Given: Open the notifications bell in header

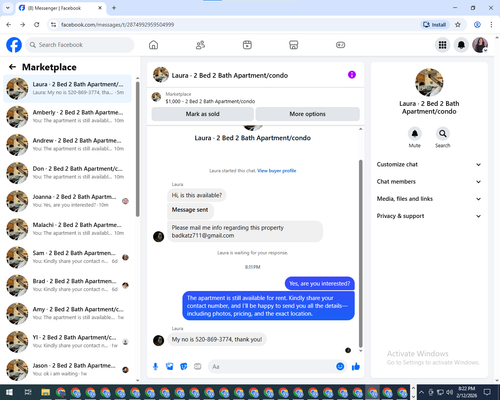Looking at the screenshot, I should [x=461, y=45].
